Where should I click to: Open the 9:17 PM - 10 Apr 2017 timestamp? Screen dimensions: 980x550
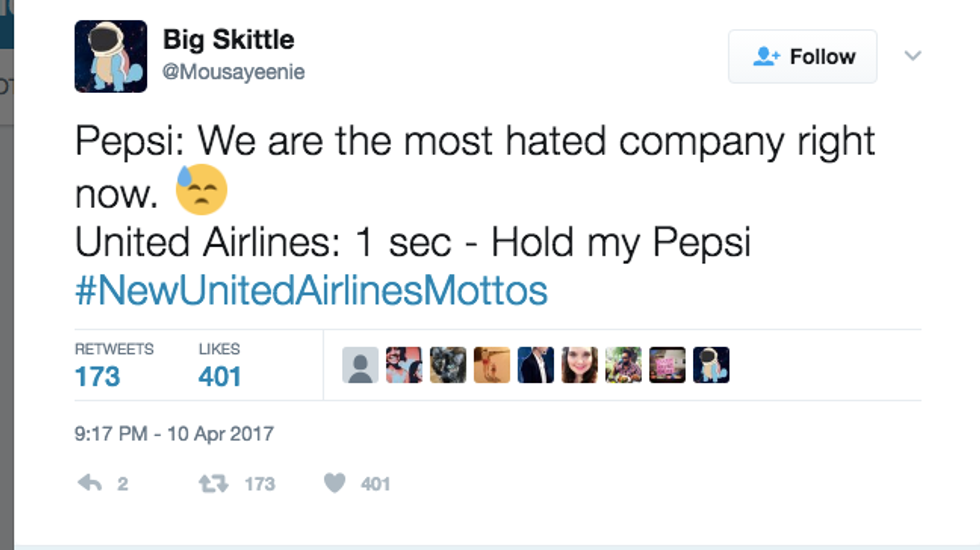pos(174,434)
